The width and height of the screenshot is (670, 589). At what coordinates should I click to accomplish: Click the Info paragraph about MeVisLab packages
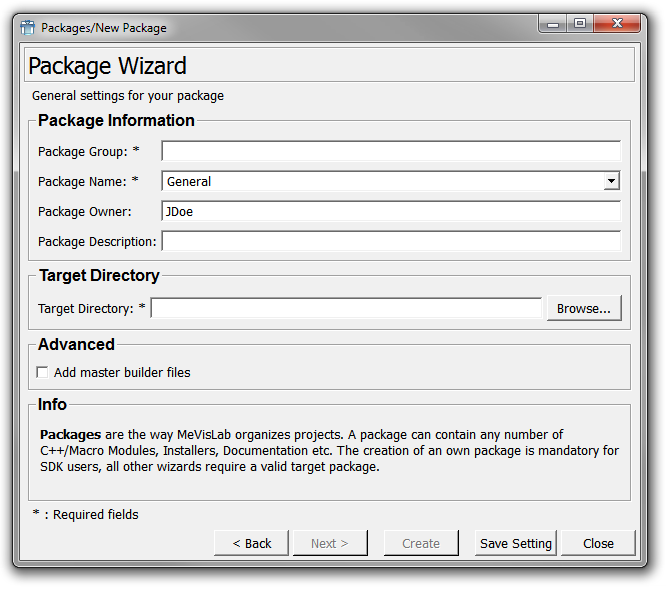tap(329, 451)
